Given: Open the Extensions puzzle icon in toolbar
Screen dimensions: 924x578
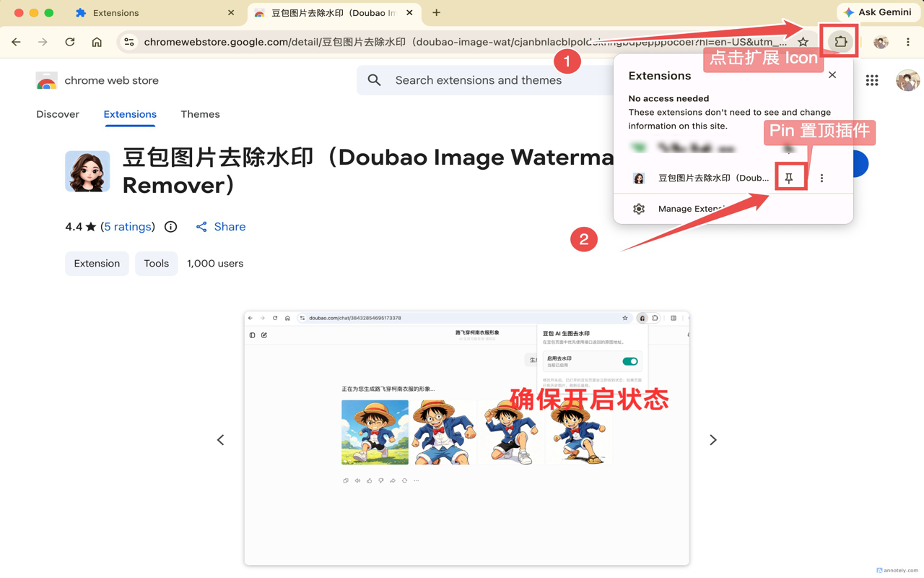Looking at the screenshot, I should pyautogui.click(x=840, y=42).
